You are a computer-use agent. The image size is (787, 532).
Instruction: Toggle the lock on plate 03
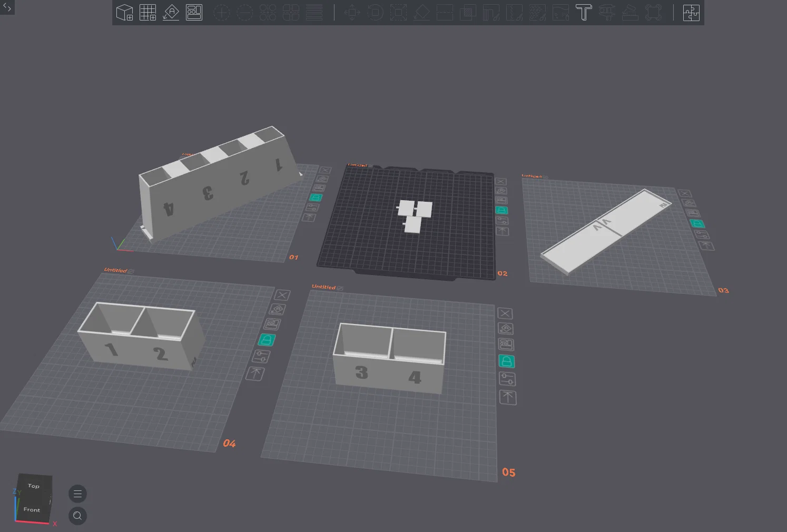click(x=697, y=224)
